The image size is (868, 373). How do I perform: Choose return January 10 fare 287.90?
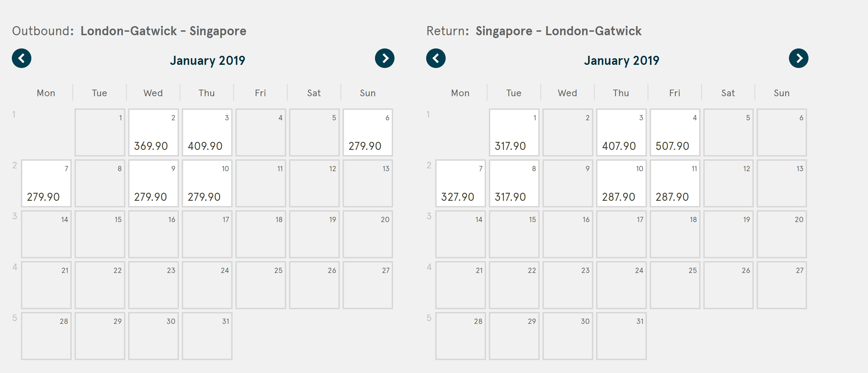(621, 184)
